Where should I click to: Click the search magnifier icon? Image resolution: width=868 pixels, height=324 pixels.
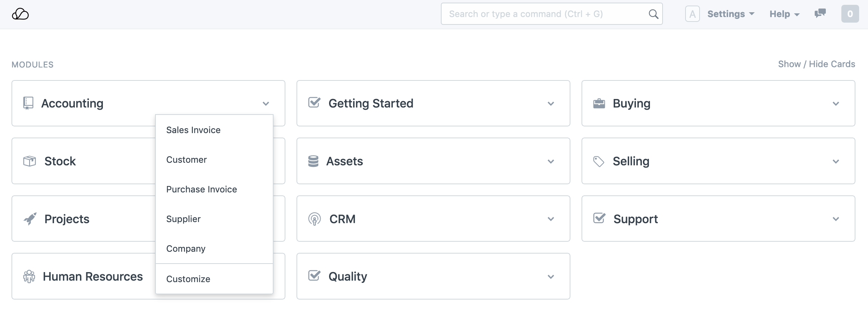click(653, 14)
